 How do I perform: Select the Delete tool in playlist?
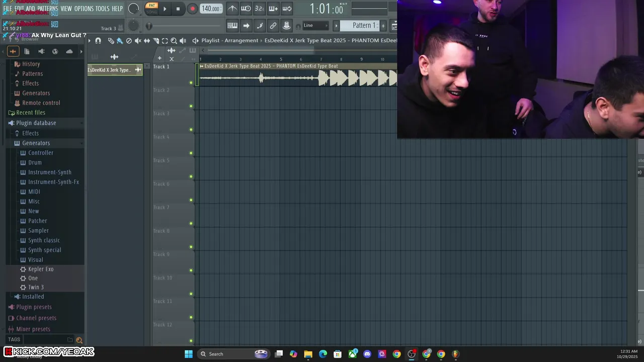[x=129, y=41]
